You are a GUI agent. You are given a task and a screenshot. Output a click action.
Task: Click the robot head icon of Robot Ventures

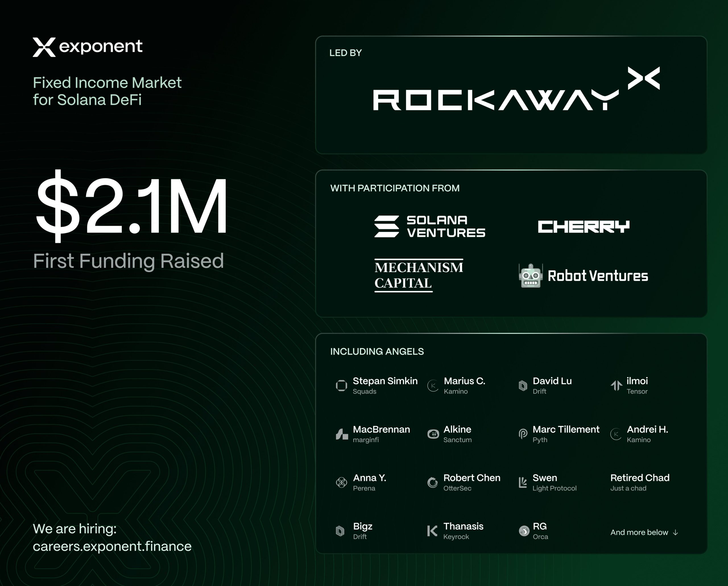click(x=531, y=276)
